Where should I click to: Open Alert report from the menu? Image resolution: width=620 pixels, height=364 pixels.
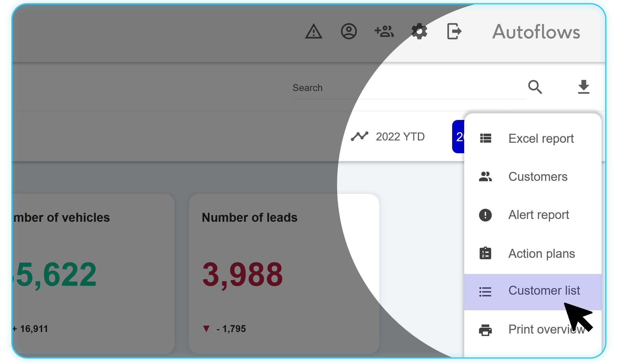tap(533, 215)
